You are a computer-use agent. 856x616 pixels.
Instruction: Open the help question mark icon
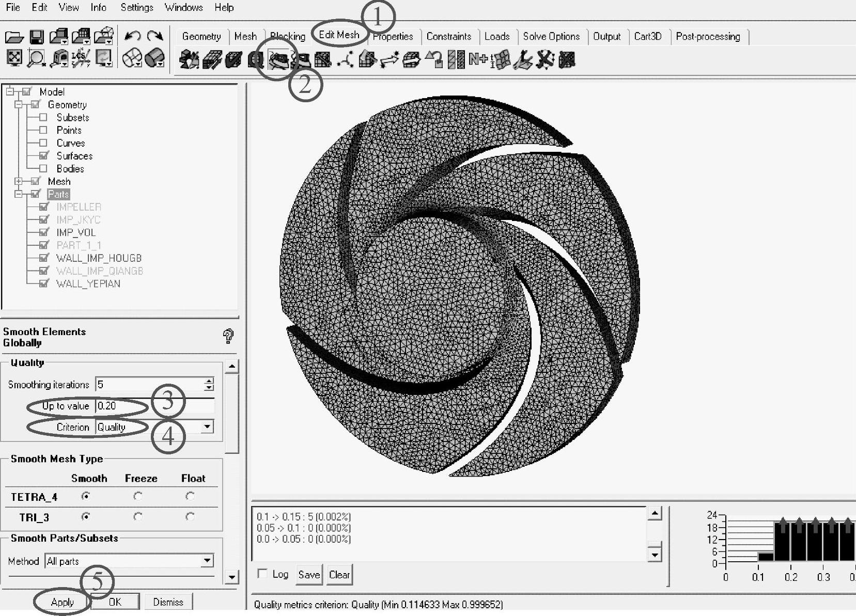click(x=228, y=337)
